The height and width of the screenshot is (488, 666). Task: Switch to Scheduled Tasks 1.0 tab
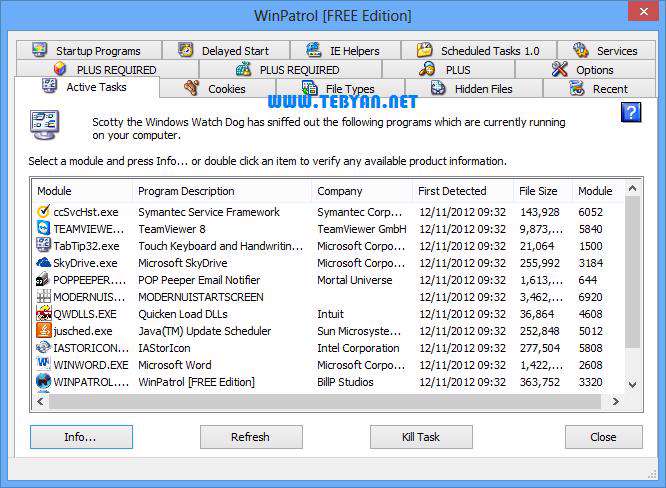tap(479, 50)
